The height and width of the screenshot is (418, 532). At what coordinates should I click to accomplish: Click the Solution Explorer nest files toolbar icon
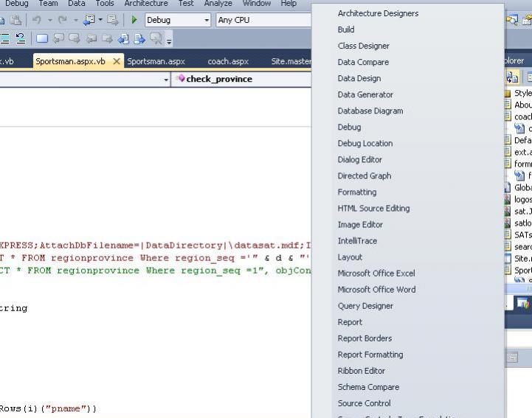click(512, 77)
